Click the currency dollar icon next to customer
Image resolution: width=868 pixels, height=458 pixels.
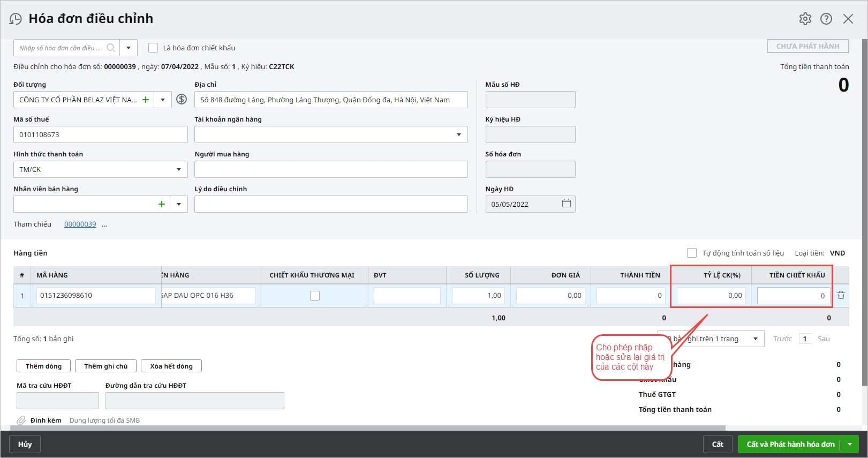(x=182, y=99)
